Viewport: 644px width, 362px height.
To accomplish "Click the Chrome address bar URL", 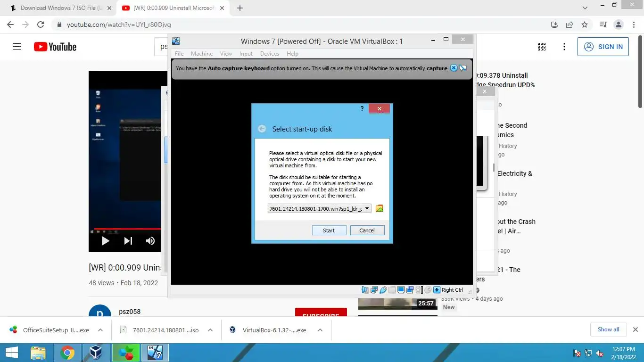I will click(119, 25).
